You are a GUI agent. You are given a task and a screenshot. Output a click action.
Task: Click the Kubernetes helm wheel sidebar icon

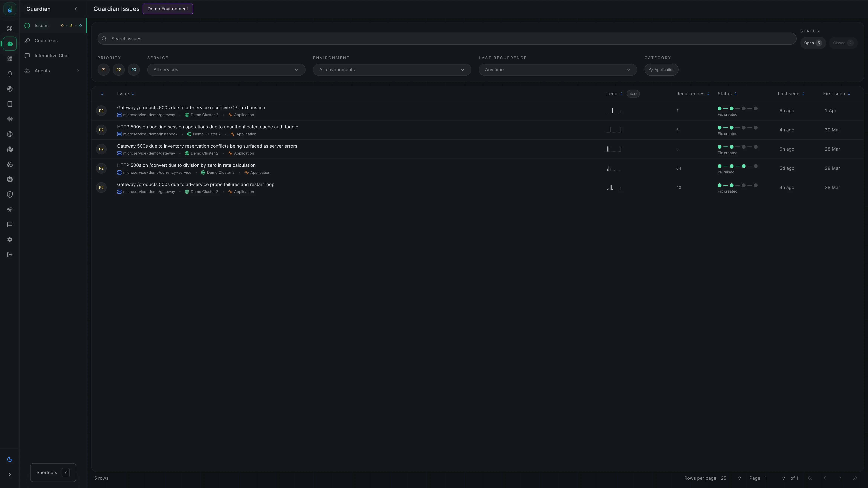pyautogui.click(x=10, y=179)
